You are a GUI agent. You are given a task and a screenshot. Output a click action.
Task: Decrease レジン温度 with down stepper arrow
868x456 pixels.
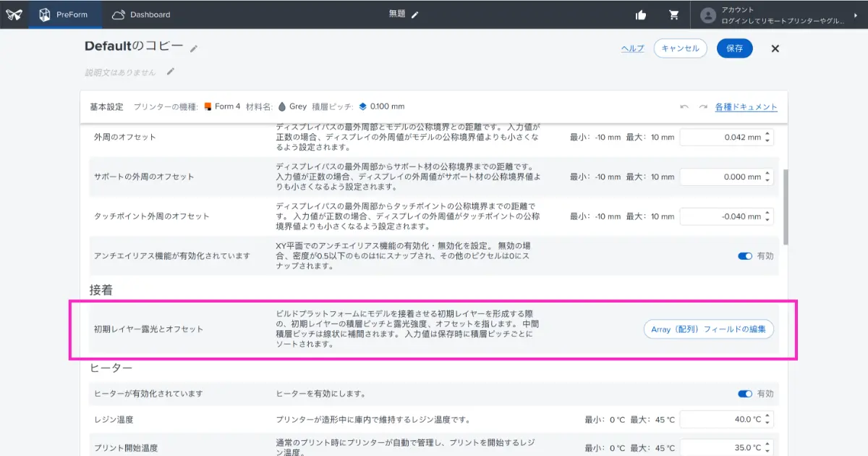(768, 423)
